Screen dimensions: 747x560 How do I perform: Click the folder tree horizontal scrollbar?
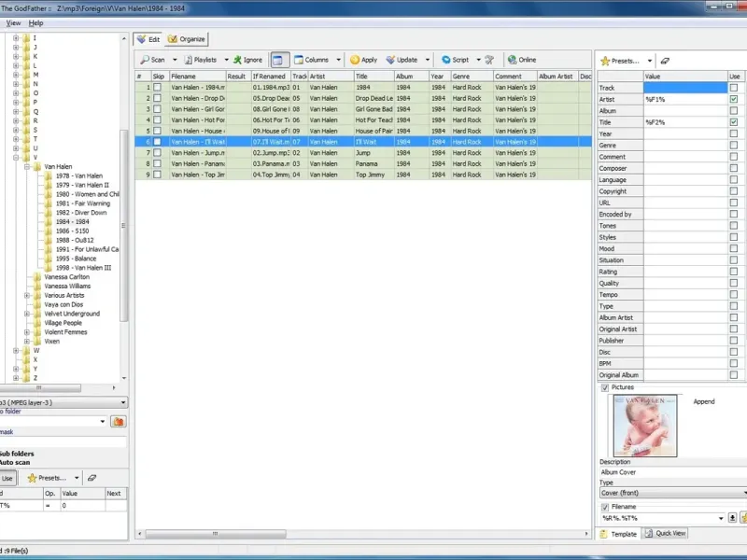(x=39, y=388)
